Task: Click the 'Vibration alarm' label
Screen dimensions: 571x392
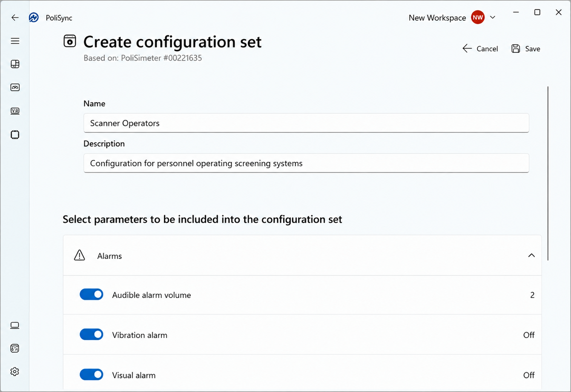Action: click(x=140, y=335)
